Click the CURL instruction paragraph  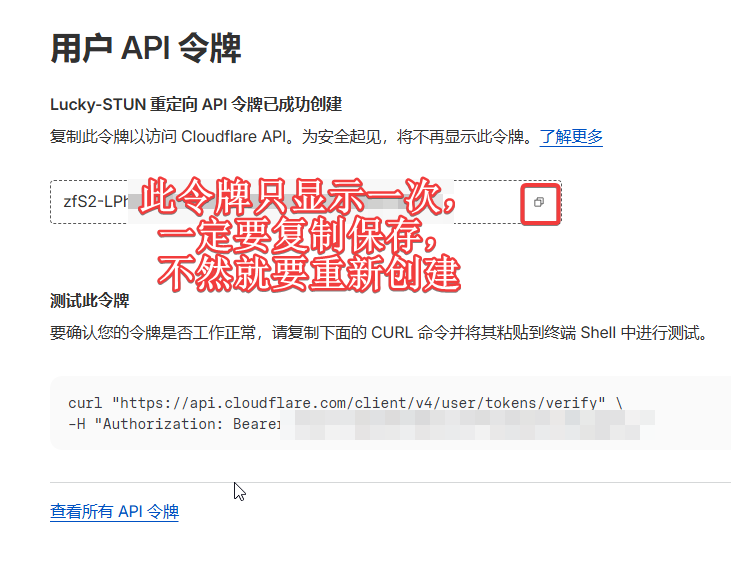379,333
